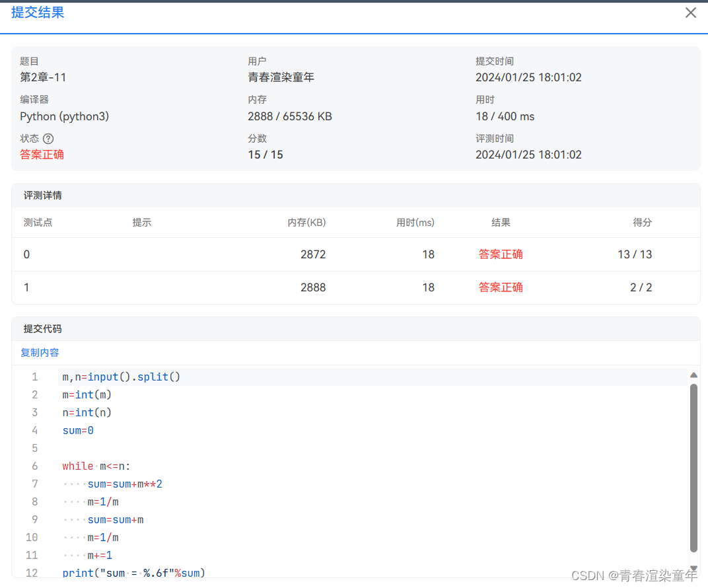Select the 评测详情 section header
Screen dimensions: 708x588
point(40,195)
